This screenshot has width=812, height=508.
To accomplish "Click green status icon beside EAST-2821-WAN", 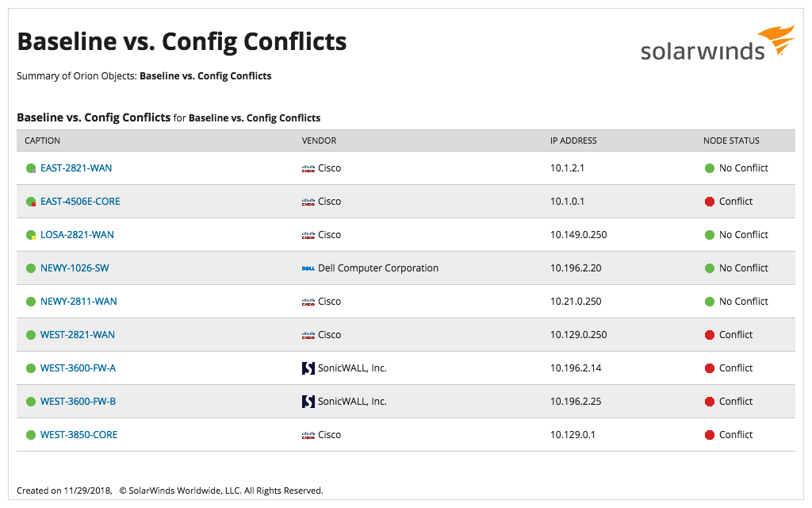I will [x=31, y=168].
